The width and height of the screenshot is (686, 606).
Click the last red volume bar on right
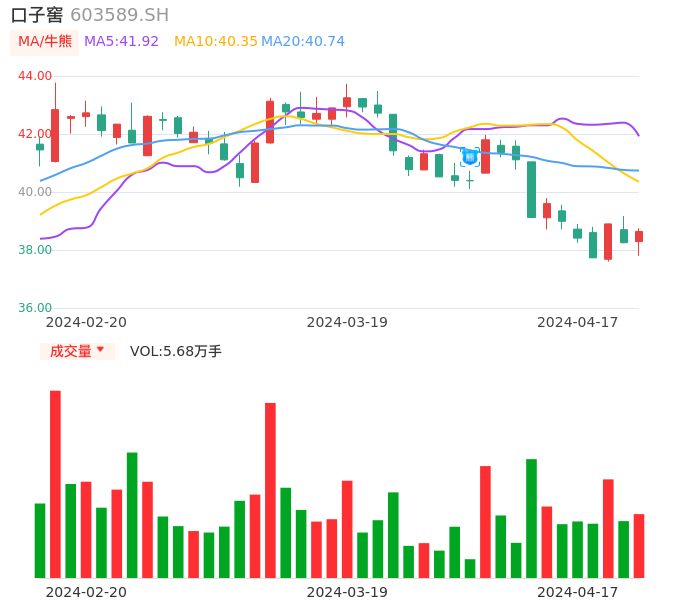tap(638, 546)
